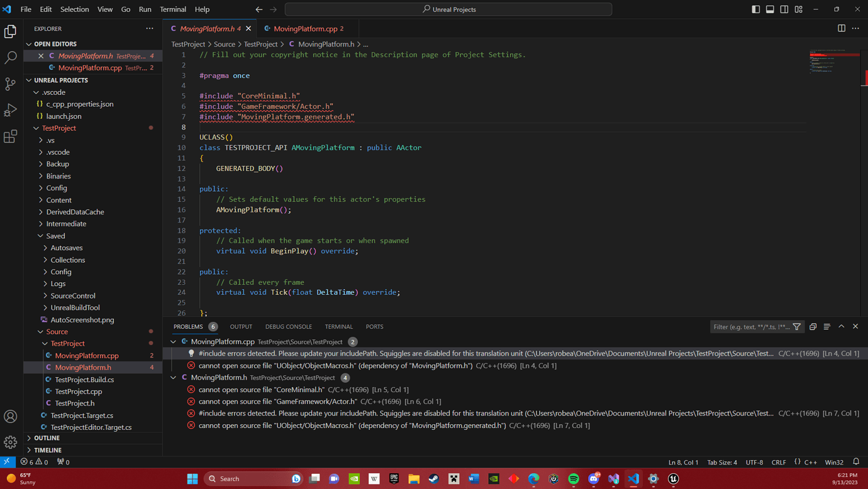Split the editor using the split icon

pos(841,28)
